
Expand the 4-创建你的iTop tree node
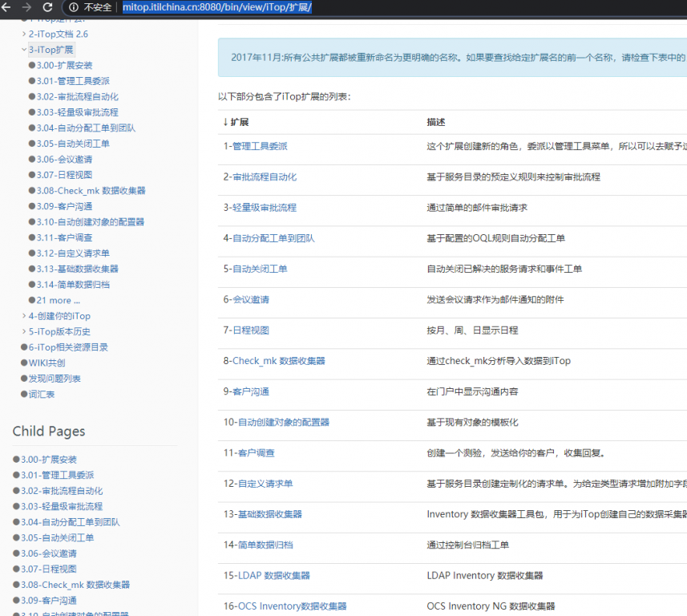click(24, 316)
